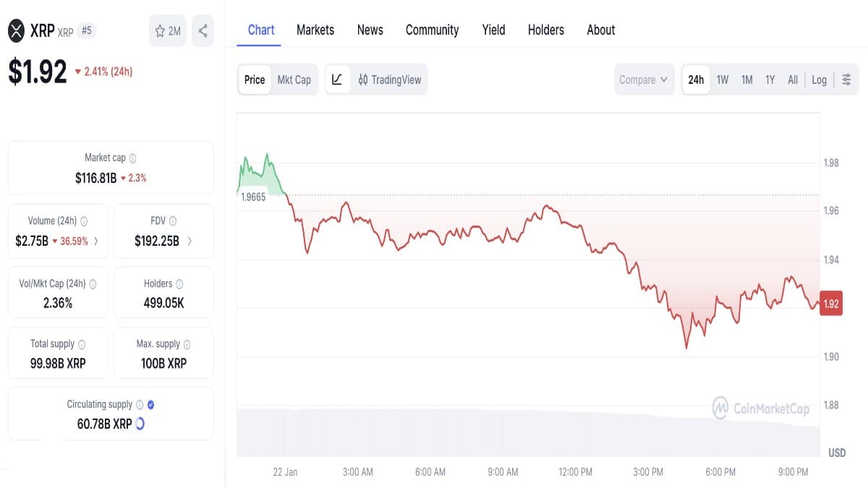Click the 2.36% Vol/Mkt Cap value
The width and height of the screenshot is (868, 488).
click(x=58, y=303)
